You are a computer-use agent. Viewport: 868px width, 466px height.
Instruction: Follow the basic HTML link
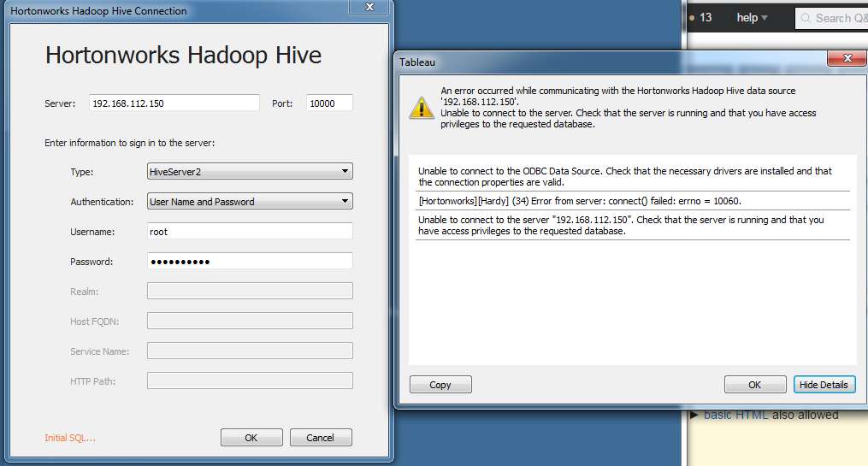click(735, 416)
